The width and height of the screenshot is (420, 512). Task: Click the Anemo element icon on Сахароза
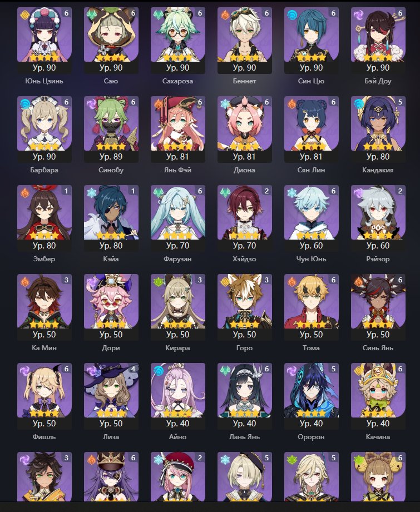coord(158,14)
